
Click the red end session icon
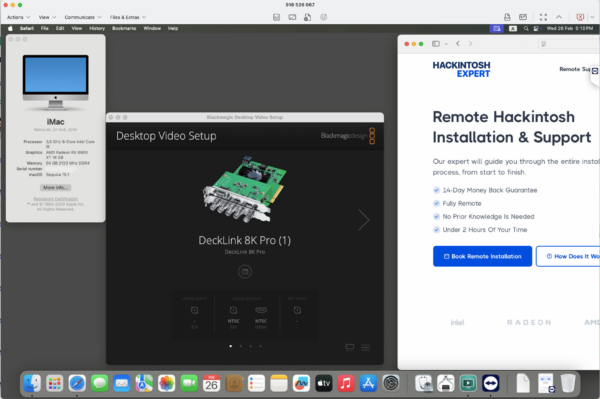(580, 17)
